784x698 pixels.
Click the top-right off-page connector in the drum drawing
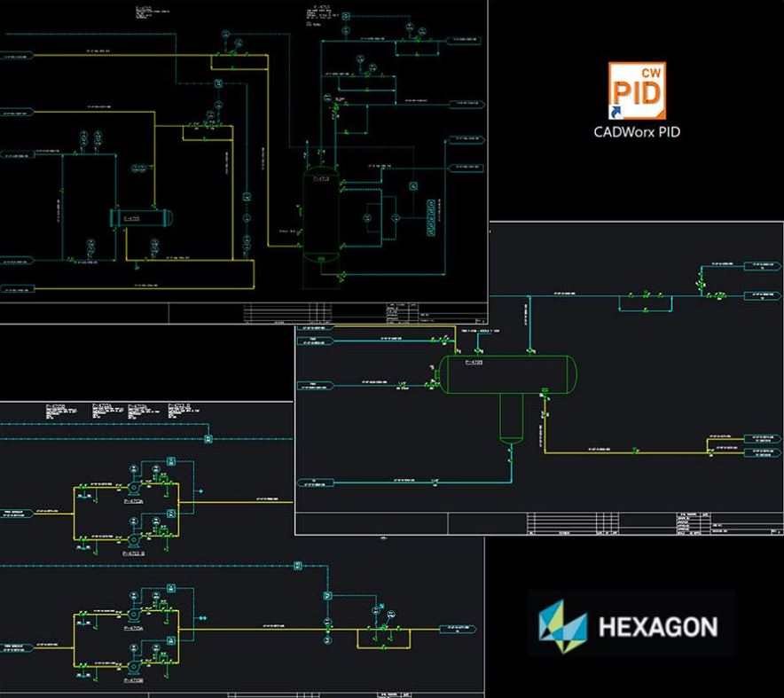[x=762, y=266]
